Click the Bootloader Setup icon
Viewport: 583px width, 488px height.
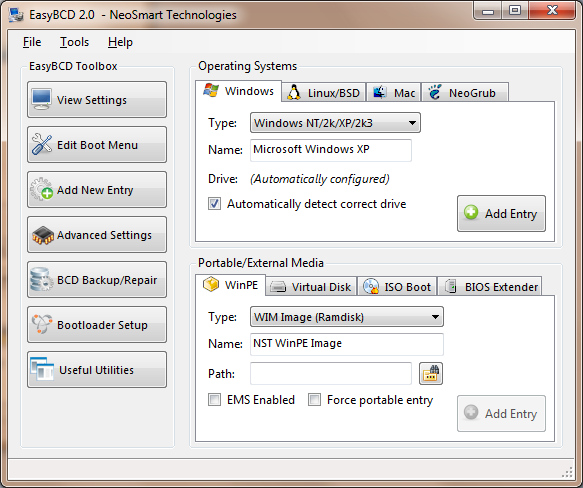click(42, 324)
